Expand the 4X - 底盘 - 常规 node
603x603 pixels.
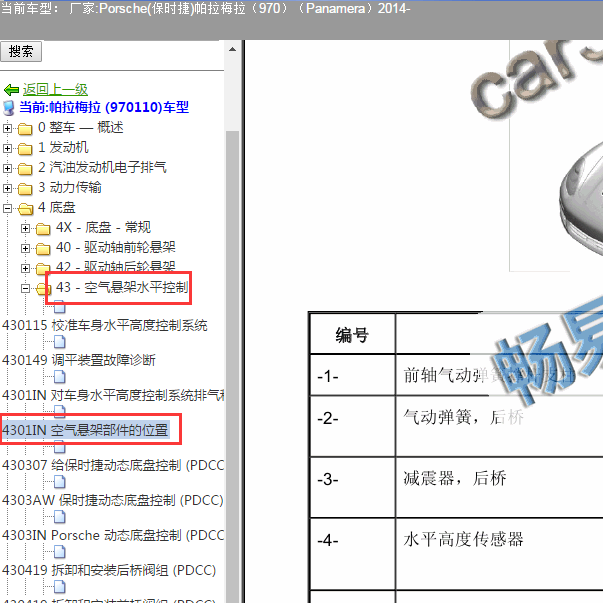(x=25, y=228)
